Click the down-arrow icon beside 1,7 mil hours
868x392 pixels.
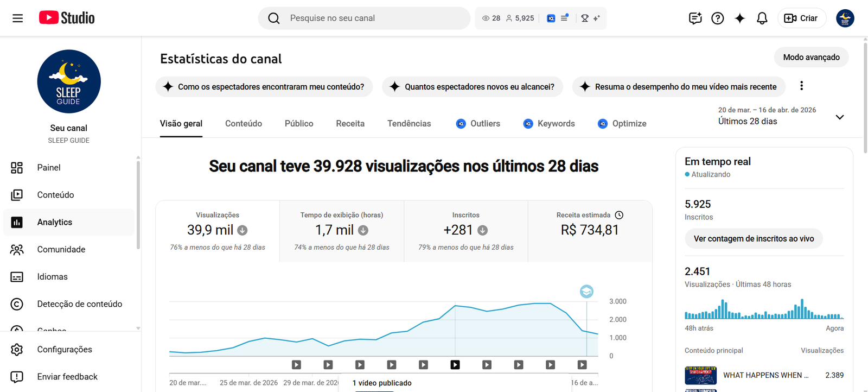pyautogui.click(x=363, y=230)
